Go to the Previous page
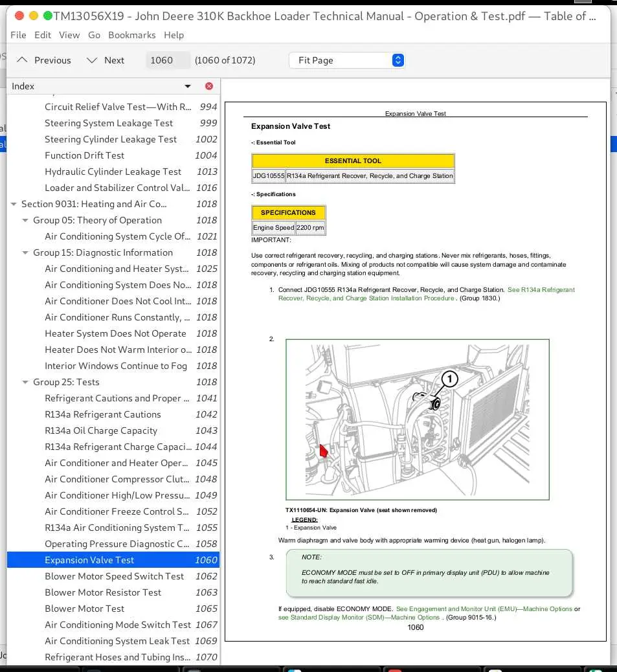Screen dimensions: 617x672 click(x=44, y=60)
